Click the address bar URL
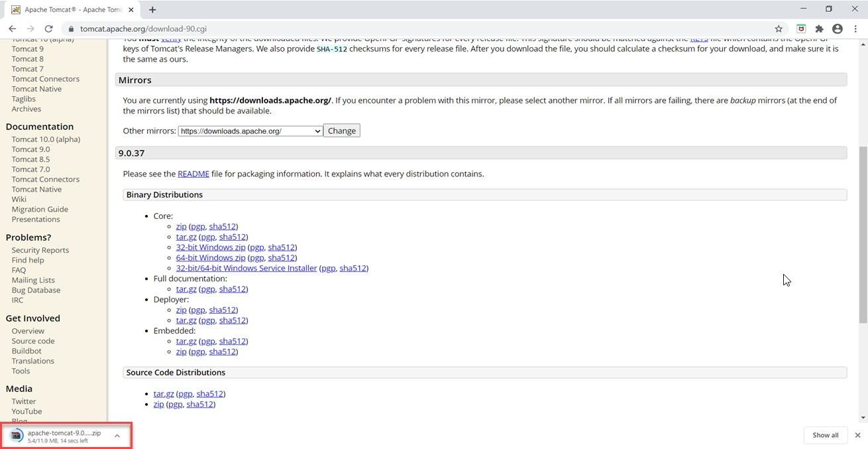Image resolution: width=868 pixels, height=449 pixels. point(143,29)
